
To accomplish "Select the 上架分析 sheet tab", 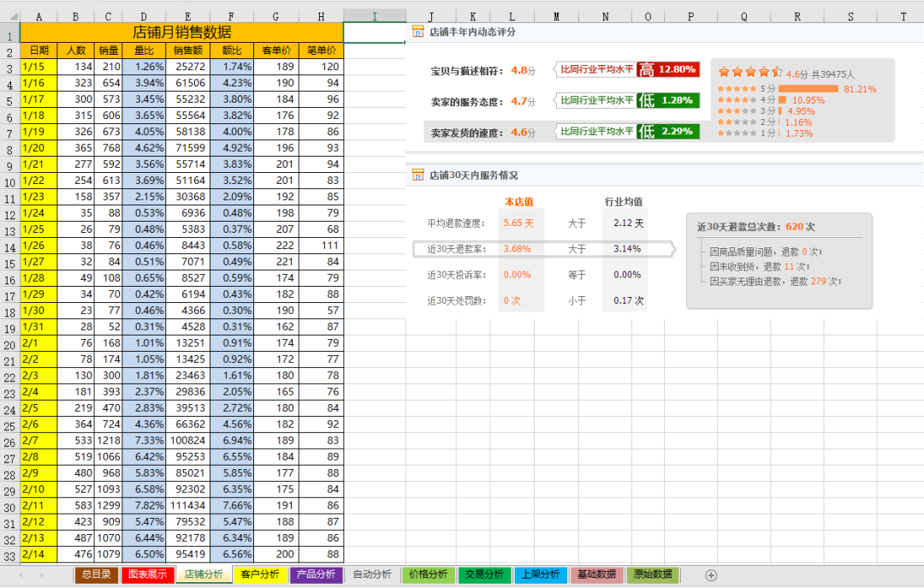I will click(x=541, y=574).
